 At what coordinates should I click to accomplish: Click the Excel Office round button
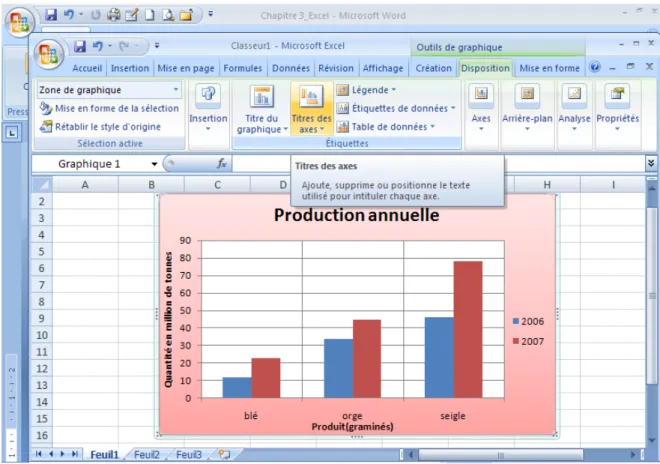click(x=48, y=54)
